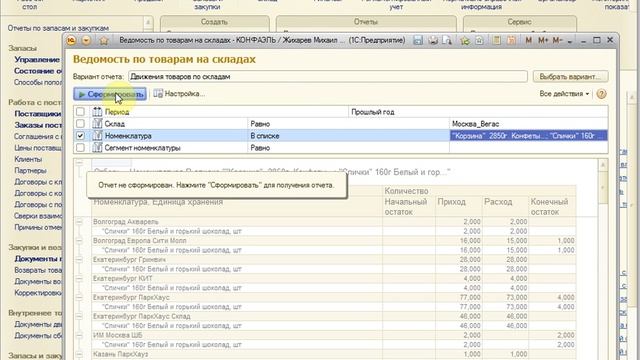Click the highlighted Номенклатура list value cell

click(x=529, y=136)
